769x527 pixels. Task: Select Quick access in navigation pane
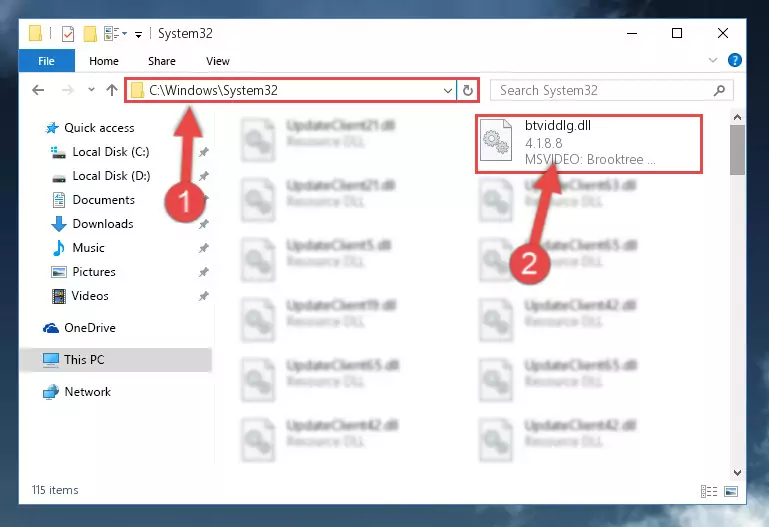[99, 127]
